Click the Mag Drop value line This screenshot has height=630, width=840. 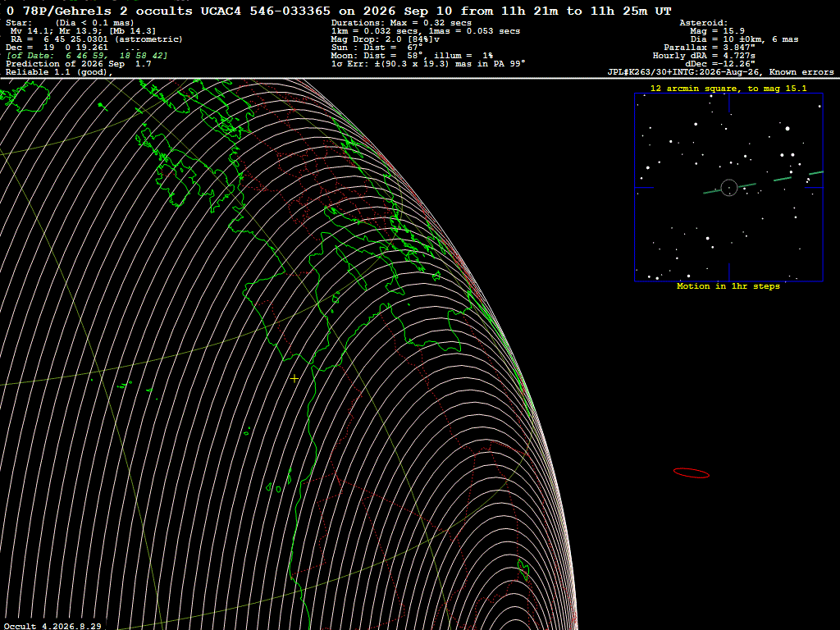tap(386, 39)
